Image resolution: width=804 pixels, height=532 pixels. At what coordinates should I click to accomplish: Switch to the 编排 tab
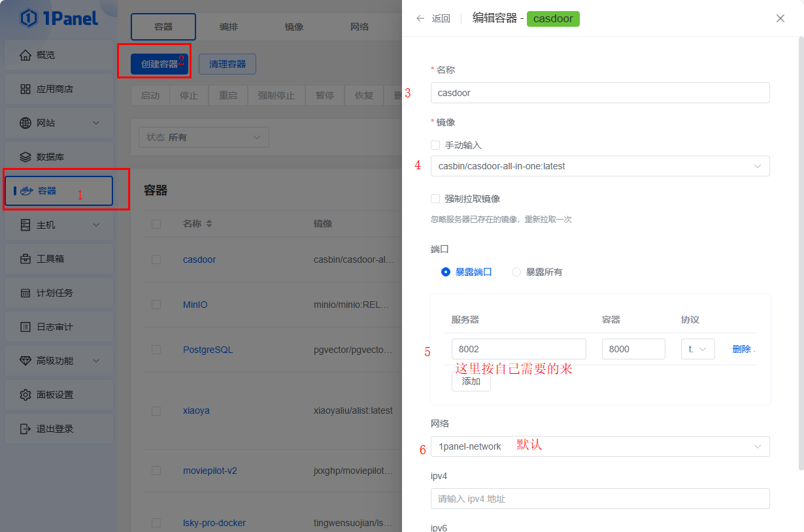[229, 27]
